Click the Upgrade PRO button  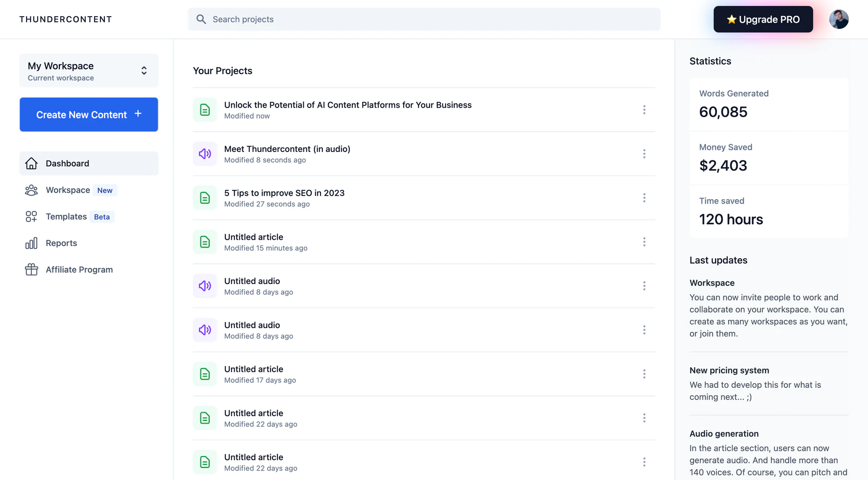click(x=763, y=19)
